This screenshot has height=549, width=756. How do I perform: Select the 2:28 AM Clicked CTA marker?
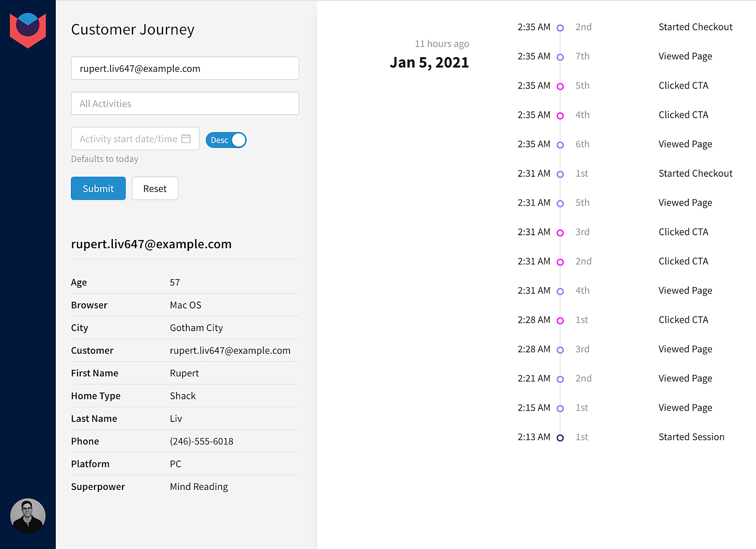[x=560, y=321]
